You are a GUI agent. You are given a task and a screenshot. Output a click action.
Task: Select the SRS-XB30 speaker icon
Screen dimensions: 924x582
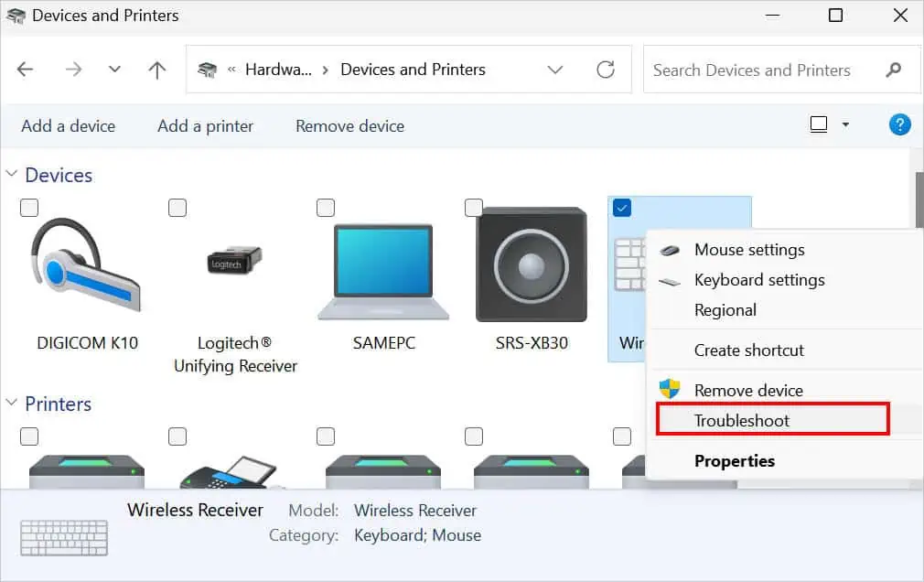[x=530, y=265]
